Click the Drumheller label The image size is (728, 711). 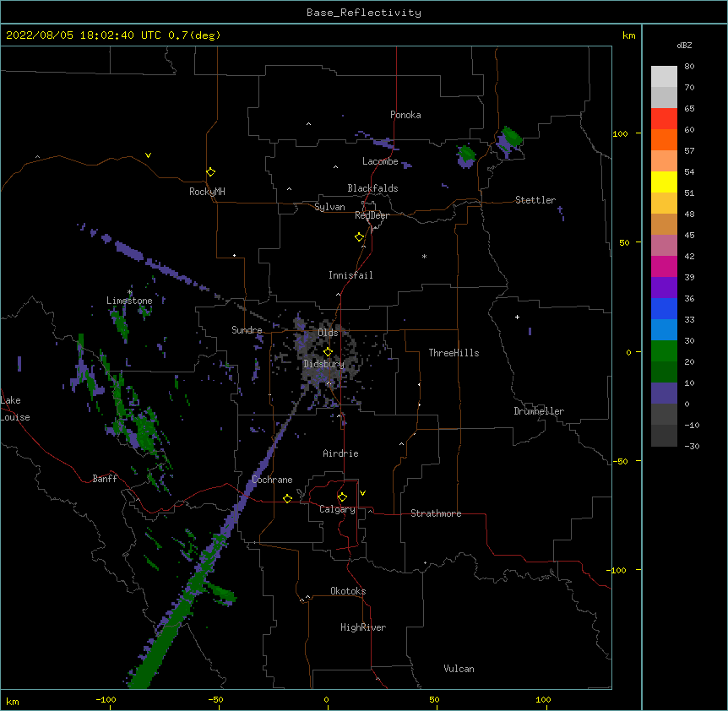coord(539,411)
